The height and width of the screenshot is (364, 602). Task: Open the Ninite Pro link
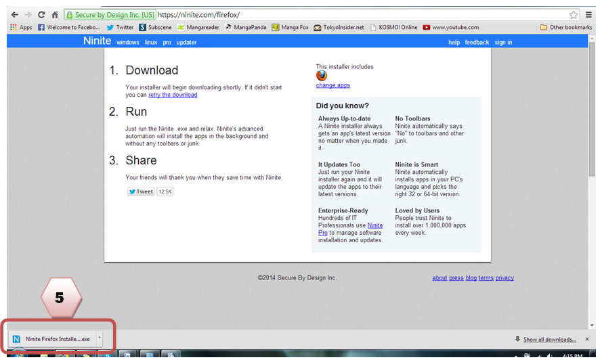point(374,225)
